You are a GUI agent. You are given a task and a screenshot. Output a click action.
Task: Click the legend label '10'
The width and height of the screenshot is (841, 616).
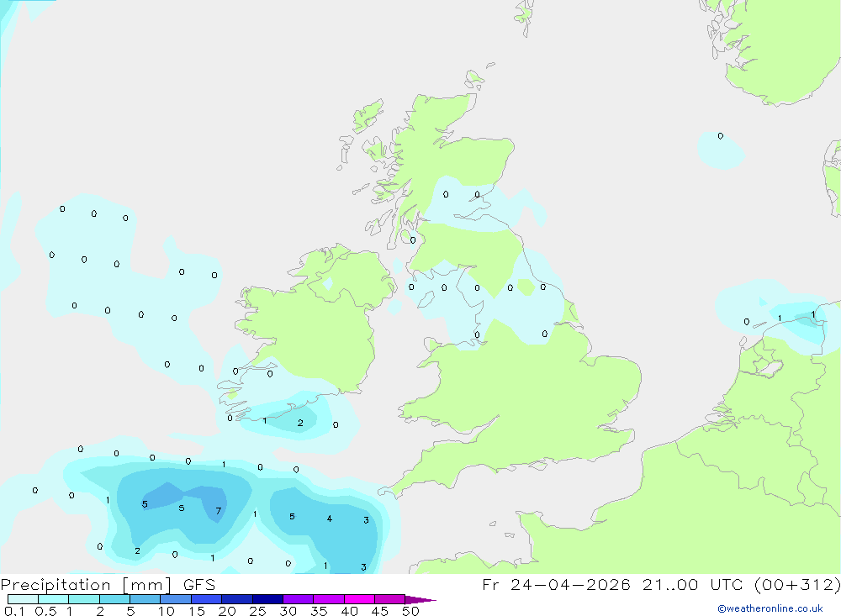[167, 611]
